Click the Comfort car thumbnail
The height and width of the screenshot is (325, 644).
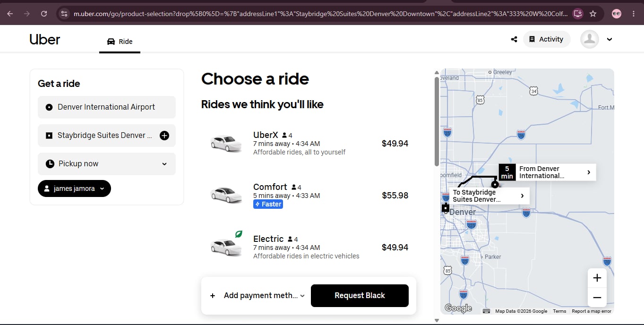point(226,195)
